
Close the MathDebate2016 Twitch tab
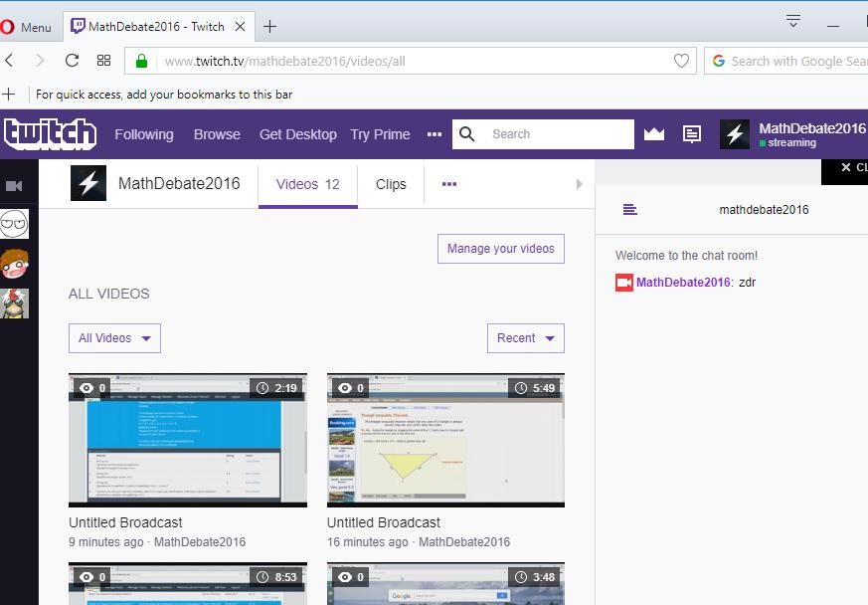[241, 27]
